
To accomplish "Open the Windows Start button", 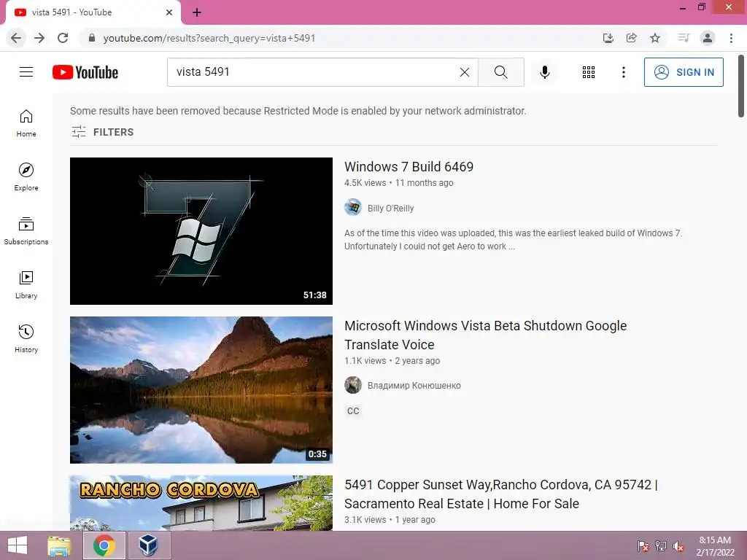I will coord(18,545).
